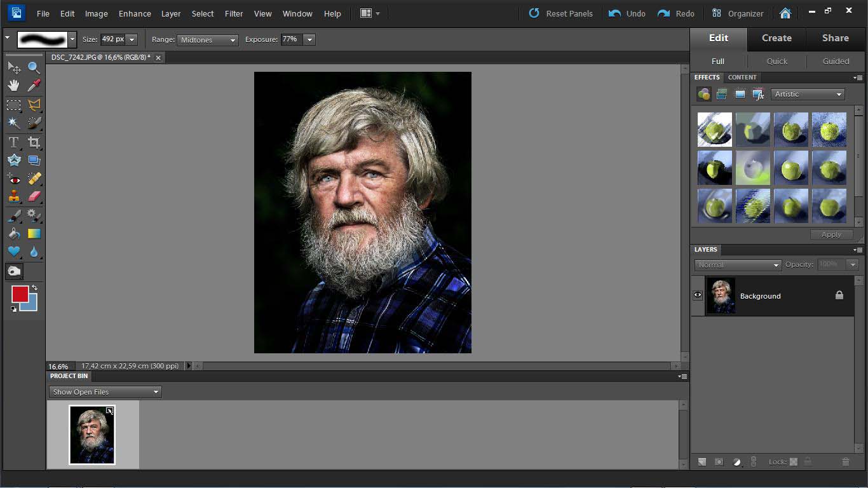The width and height of the screenshot is (868, 488).
Task: Click the Reset Panels button
Action: click(560, 13)
